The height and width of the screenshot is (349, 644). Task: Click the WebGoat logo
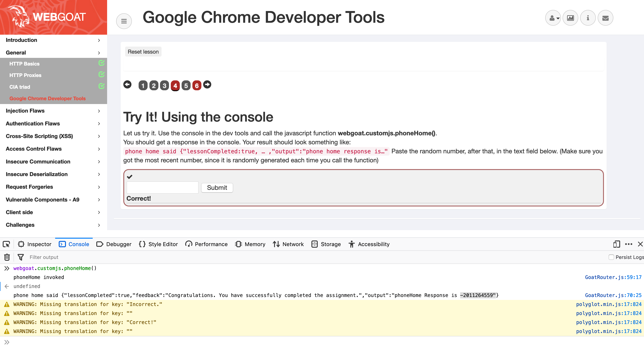(x=47, y=17)
